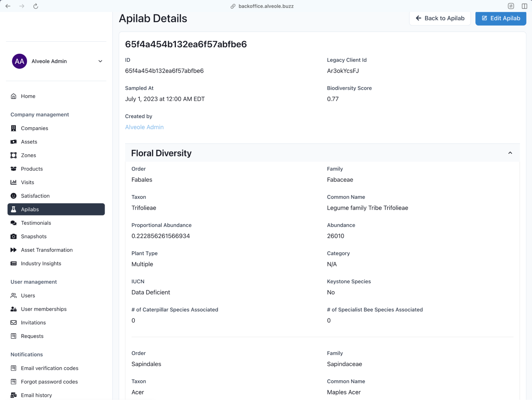Go to User memberships page
Viewport: 532px width, 400px height.
click(x=44, y=309)
